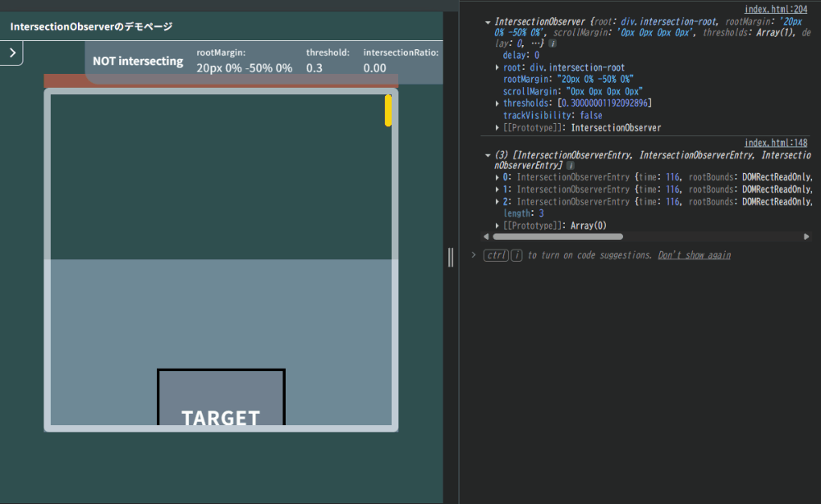Open the side panel chevron button
Viewport: 821px width, 504px height.
(11, 53)
